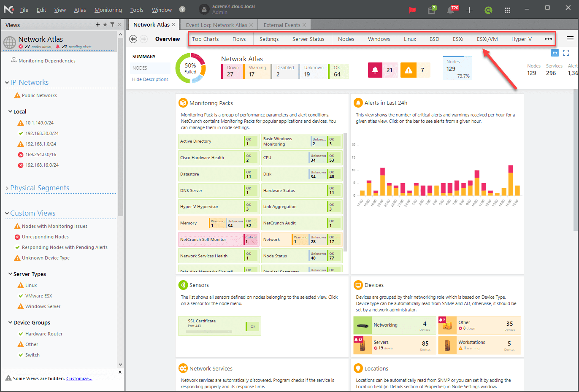Click the Views panel vertical scrollbar

[x=121, y=127]
